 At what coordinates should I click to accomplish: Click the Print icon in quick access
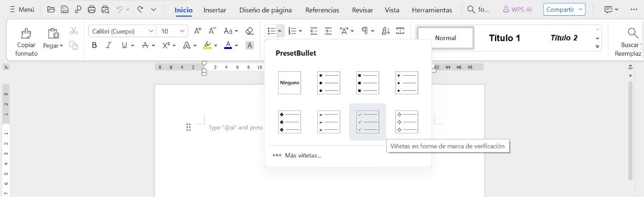(92, 10)
